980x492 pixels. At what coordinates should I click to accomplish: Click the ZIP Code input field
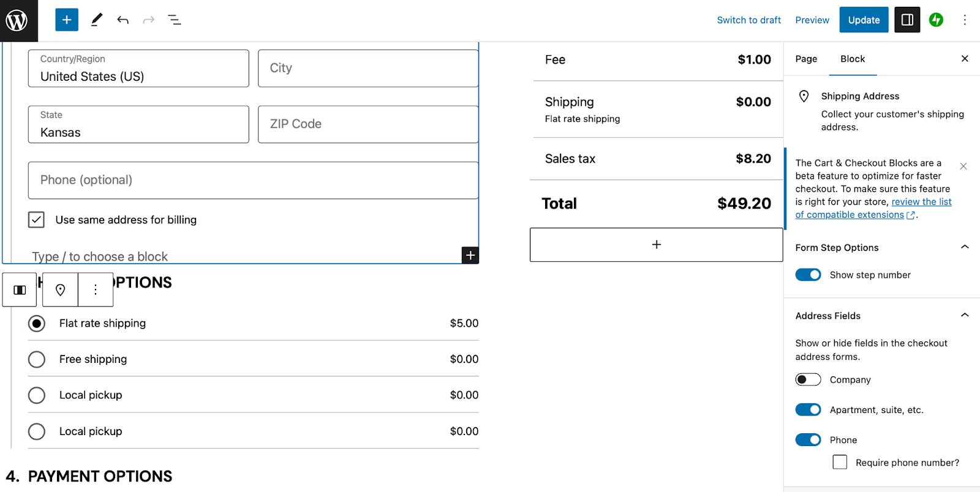pos(368,124)
